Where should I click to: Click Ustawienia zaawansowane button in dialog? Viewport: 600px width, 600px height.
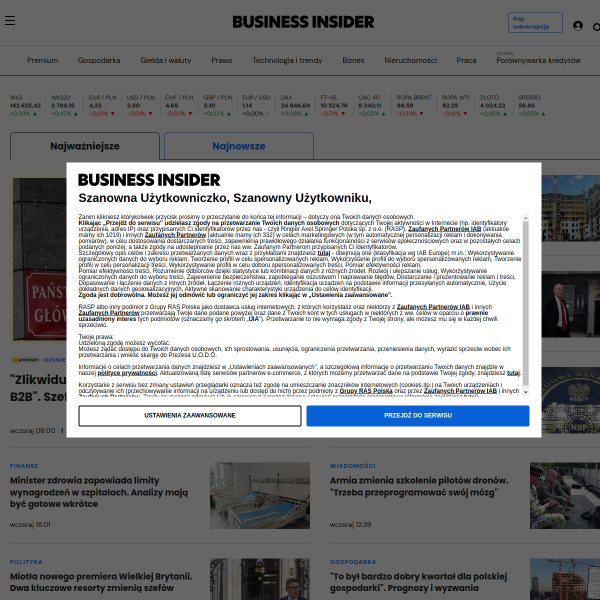190,416
